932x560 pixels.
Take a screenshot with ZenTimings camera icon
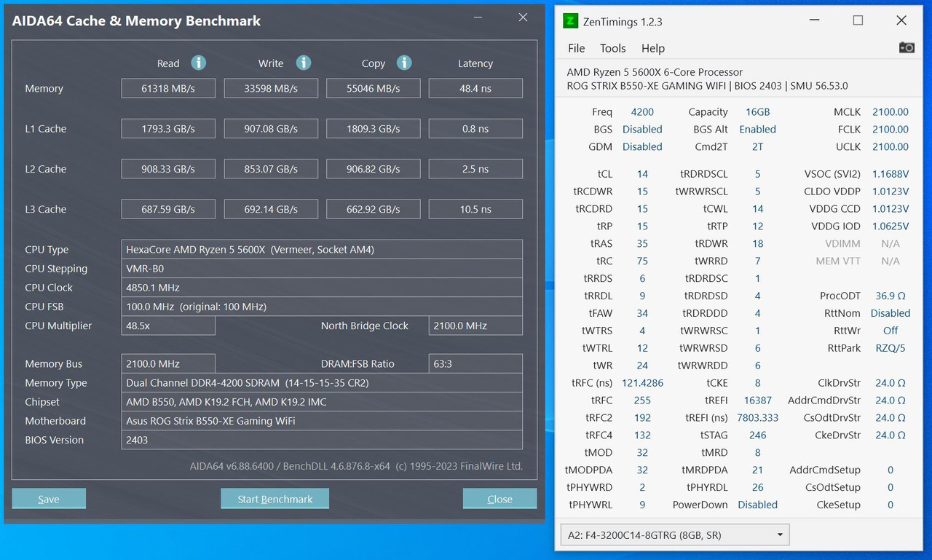pos(907,47)
